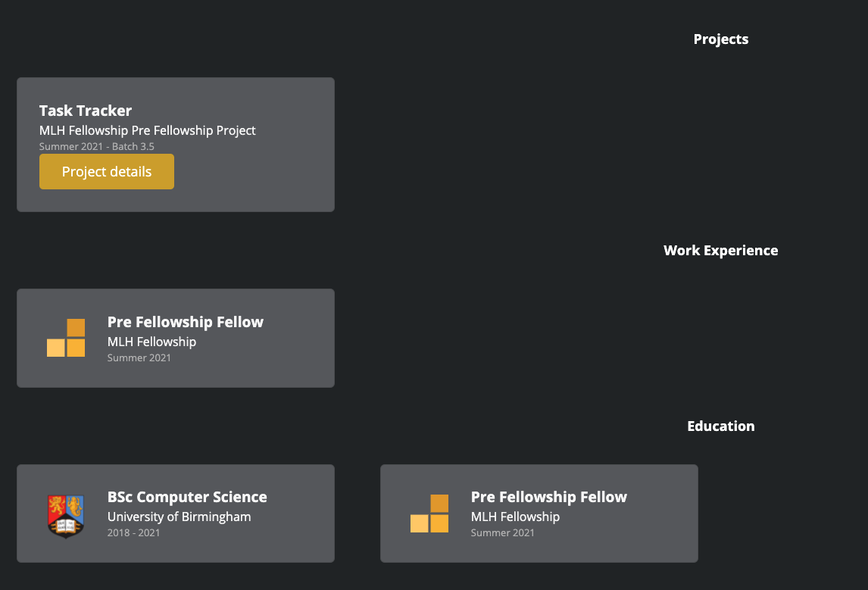Click the MLH logo under Work Experience
Viewport: 868px width, 590px height.
66,338
